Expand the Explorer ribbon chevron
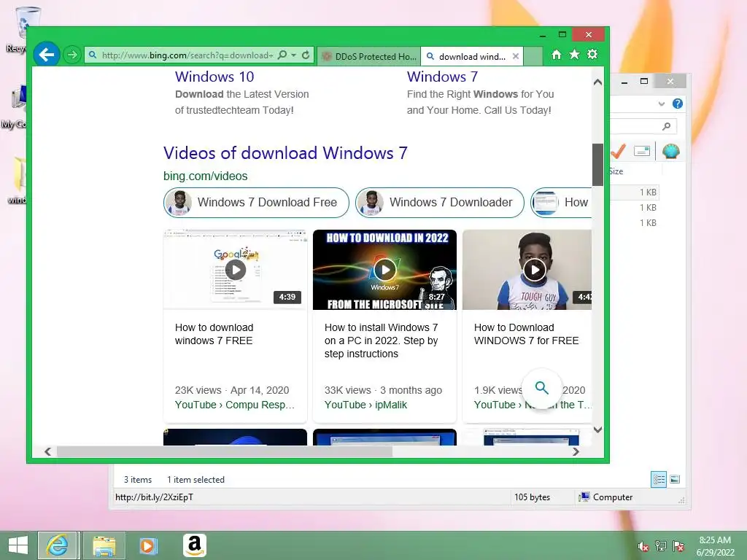Image resolution: width=747 pixels, height=560 pixels. (662, 104)
